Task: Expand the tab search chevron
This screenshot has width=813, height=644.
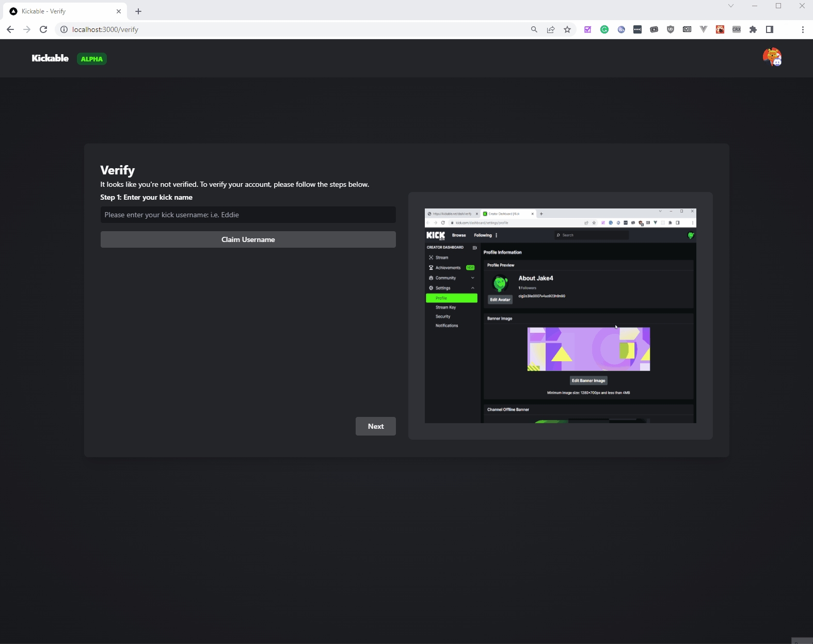Action: [x=731, y=6]
